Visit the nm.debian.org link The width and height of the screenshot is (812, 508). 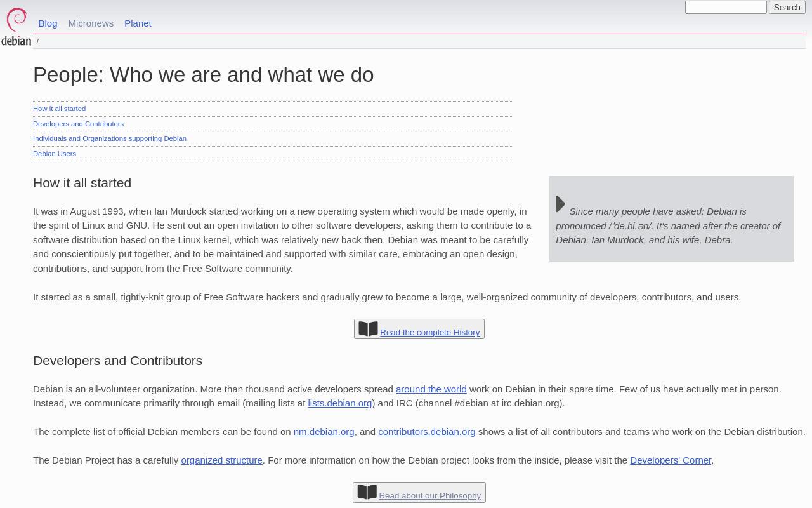point(324,432)
